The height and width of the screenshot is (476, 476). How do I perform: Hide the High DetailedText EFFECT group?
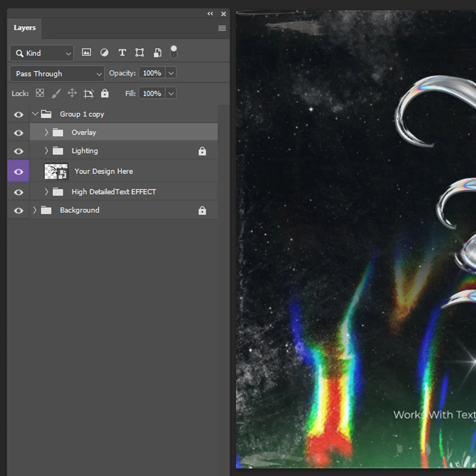coord(19,192)
